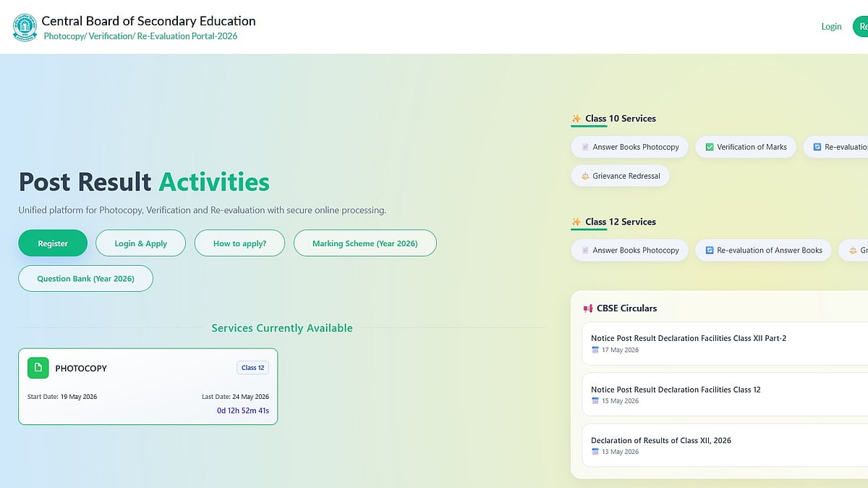Open Marking Scheme (Year 2026)
Screen dimensions: 868x488
365,243
